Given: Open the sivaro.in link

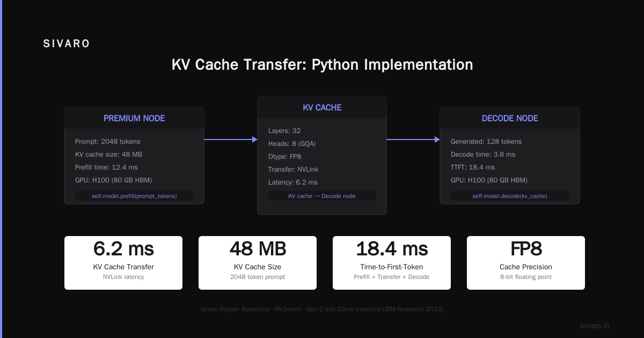Looking at the screenshot, I should point(595,326).
